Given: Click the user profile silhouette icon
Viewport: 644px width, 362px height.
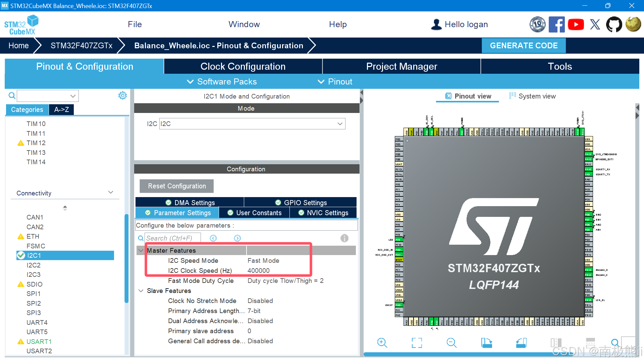Looking at the screenshot, I should (436, 24).
